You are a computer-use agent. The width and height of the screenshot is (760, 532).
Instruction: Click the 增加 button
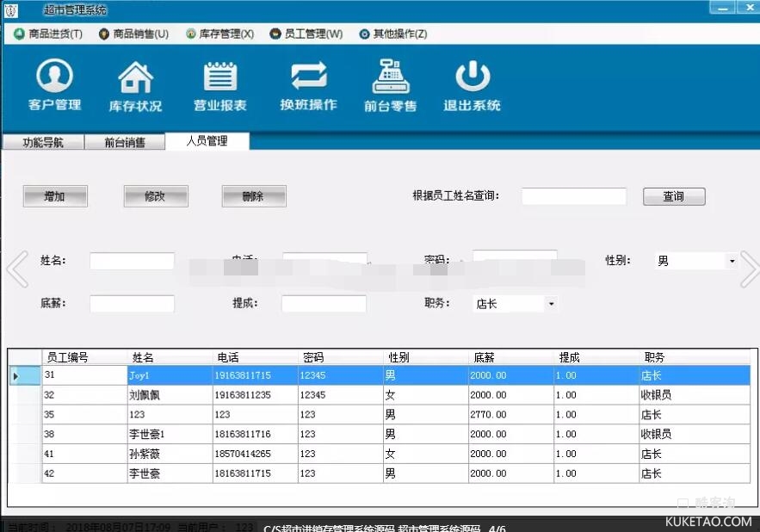(x=55, y=196)
